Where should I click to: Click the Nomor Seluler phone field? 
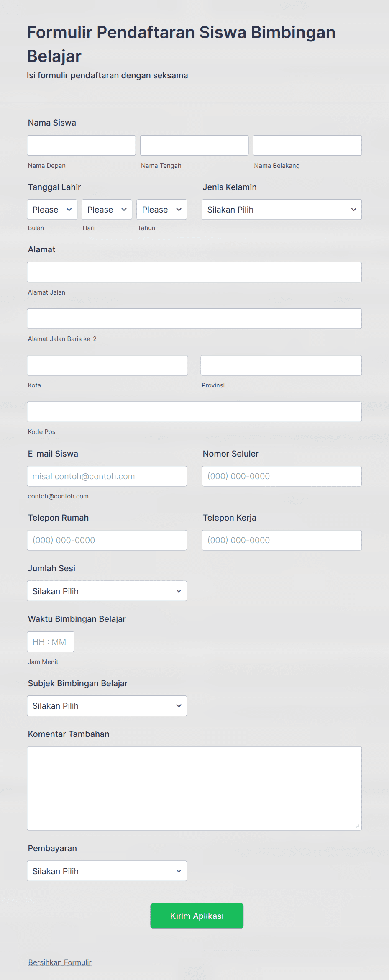coord(281,476)
